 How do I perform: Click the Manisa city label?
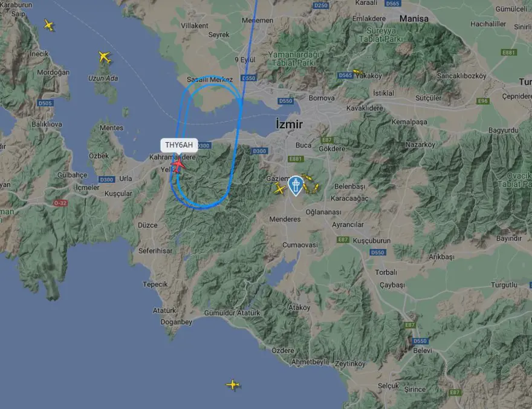414,19
